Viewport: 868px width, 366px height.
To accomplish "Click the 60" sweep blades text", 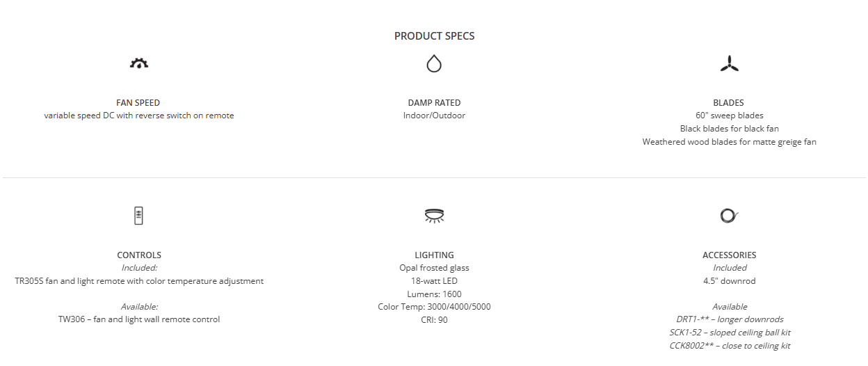I will pos(729,116).
